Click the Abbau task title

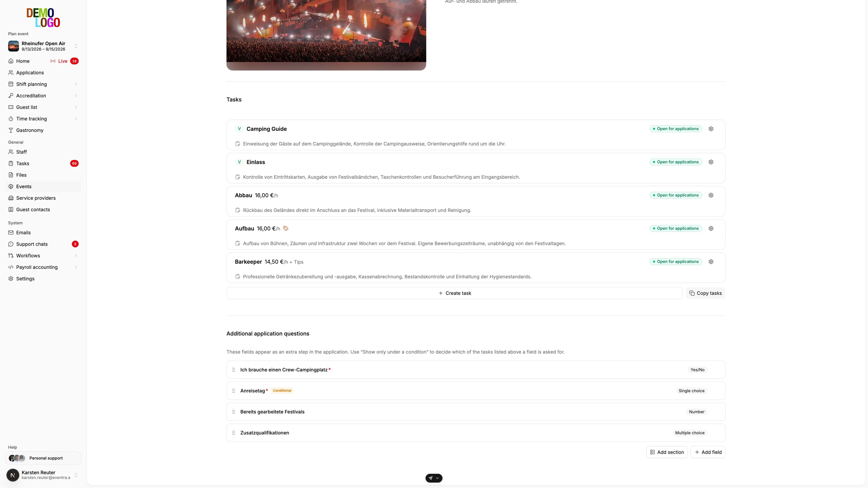point(243,195)
